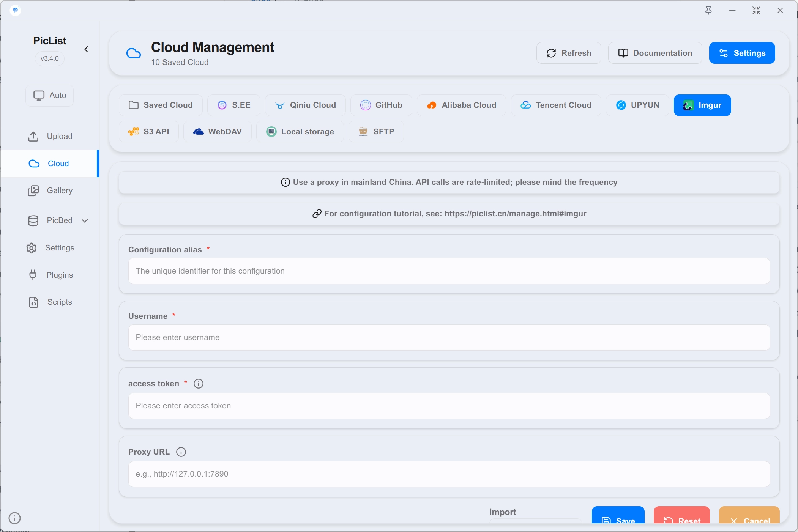This screenshot has width=798, height=532.
Task: Open Upload page from sidebar
Action: click(x=50, y=136)
